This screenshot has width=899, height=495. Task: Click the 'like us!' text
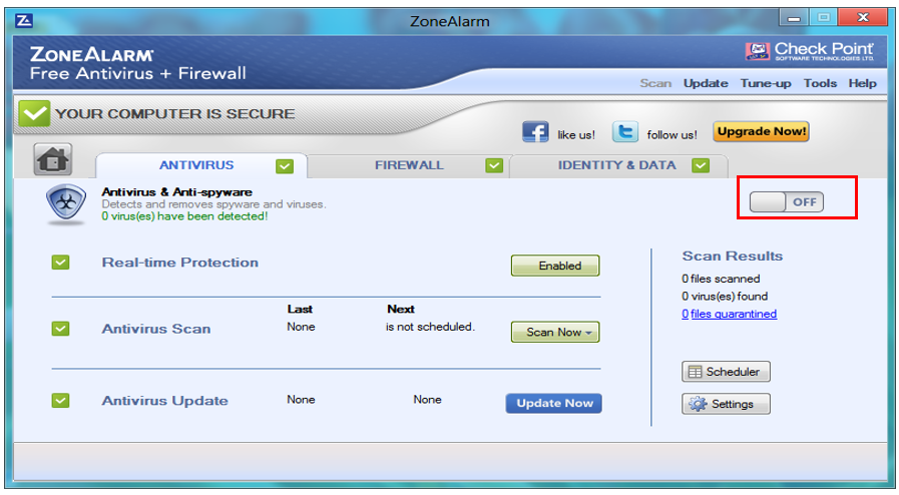pyautogui.click(x=576, y=135)
